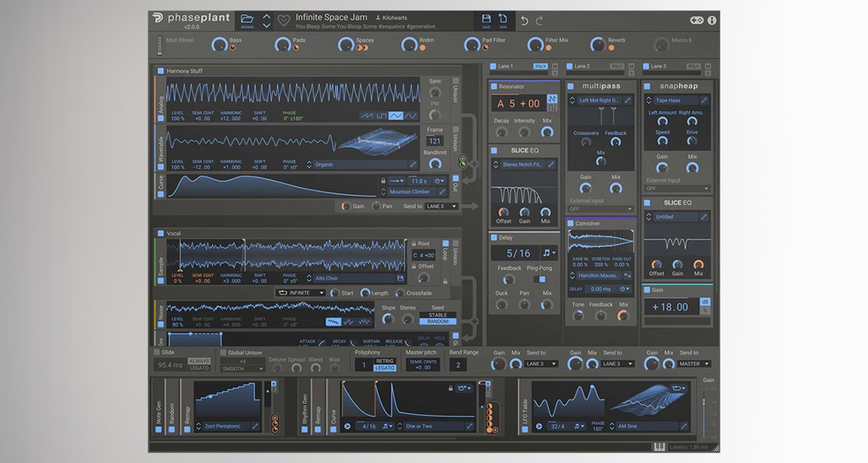The height and width of the screenshot is (463, 868).
Task: Undo the last change
Action: 525,21
